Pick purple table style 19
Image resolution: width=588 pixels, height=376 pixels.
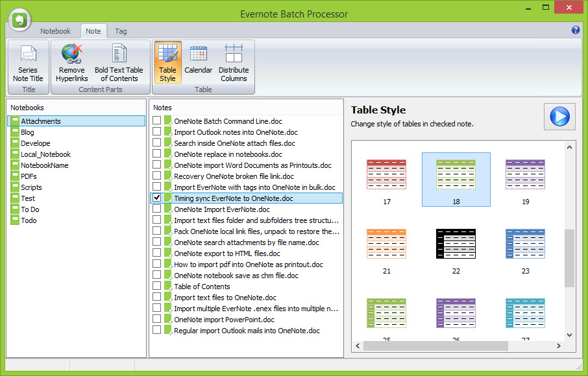click(526, 180)
